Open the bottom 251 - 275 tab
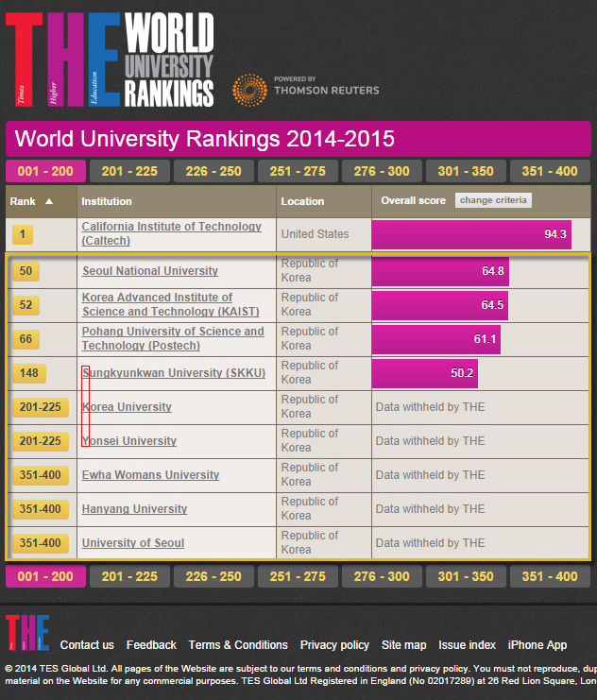This screenshot has width=597, height=700. tap(298, 576)
